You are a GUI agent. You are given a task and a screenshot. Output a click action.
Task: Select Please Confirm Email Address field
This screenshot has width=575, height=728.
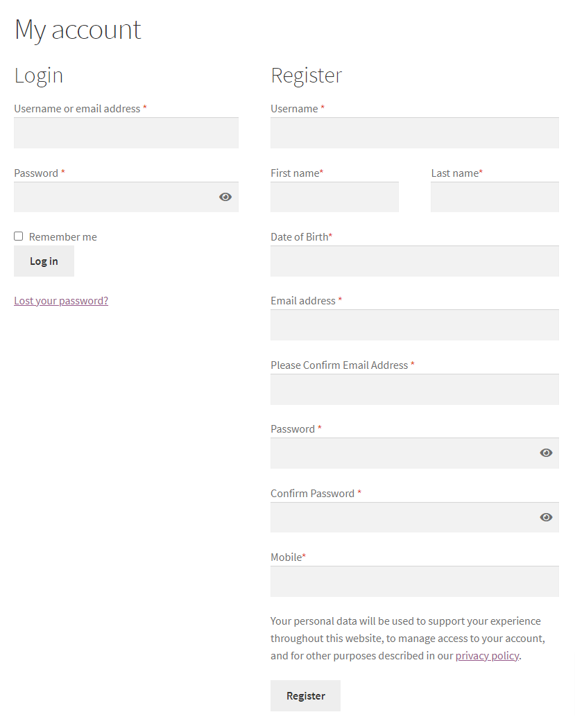pyautogui.click(x=415, y=389)
